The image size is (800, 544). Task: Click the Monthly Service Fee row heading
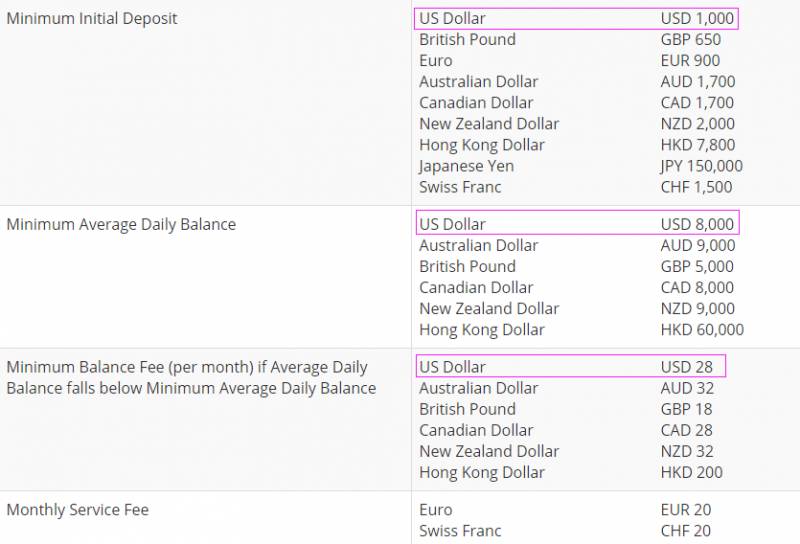77,510
